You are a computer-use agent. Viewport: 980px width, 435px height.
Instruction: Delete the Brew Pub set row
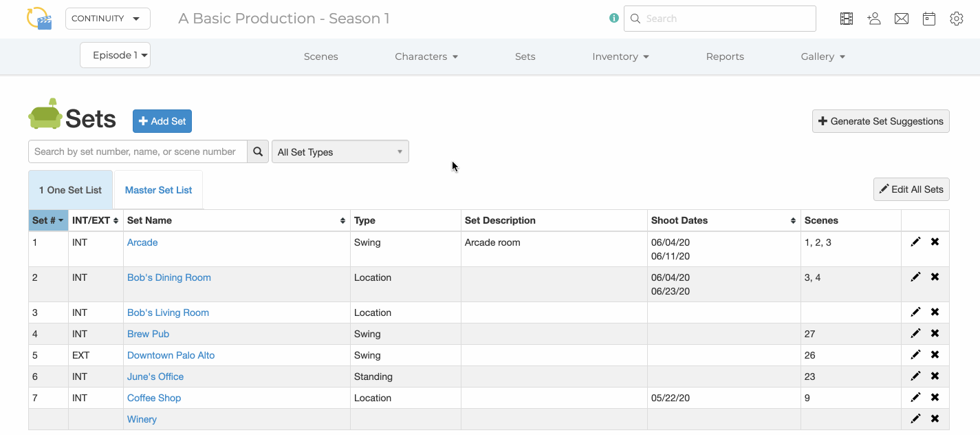(x=935, y=333)
